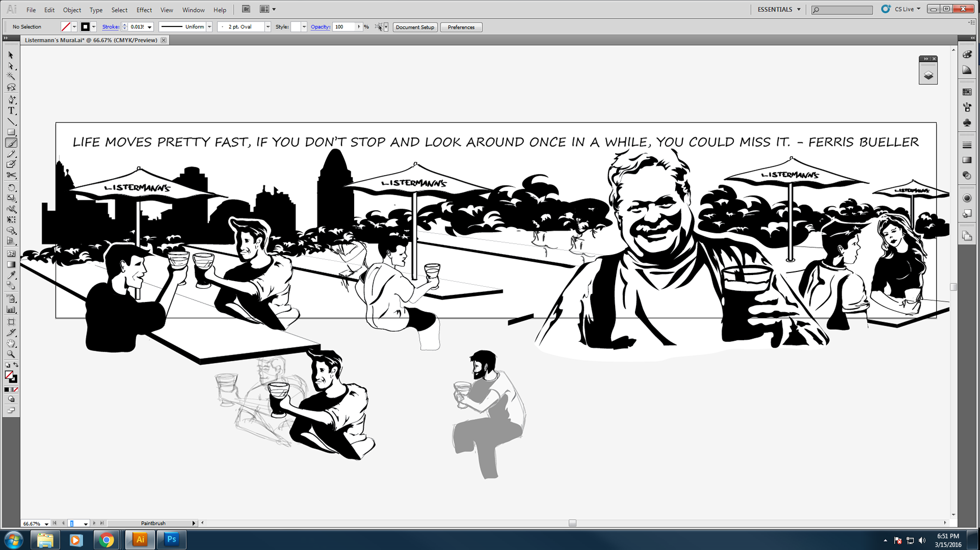Open the Symbols panel club icon

[967, 123]
